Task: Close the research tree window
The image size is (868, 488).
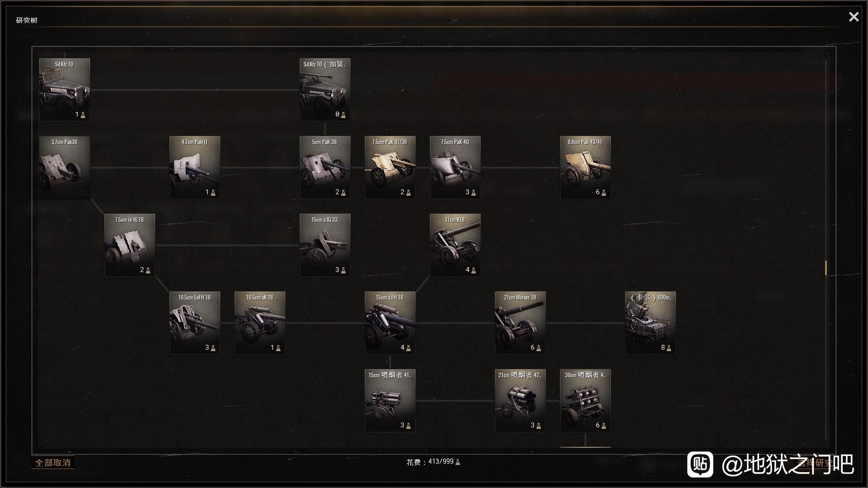Action: pos(854,17)
